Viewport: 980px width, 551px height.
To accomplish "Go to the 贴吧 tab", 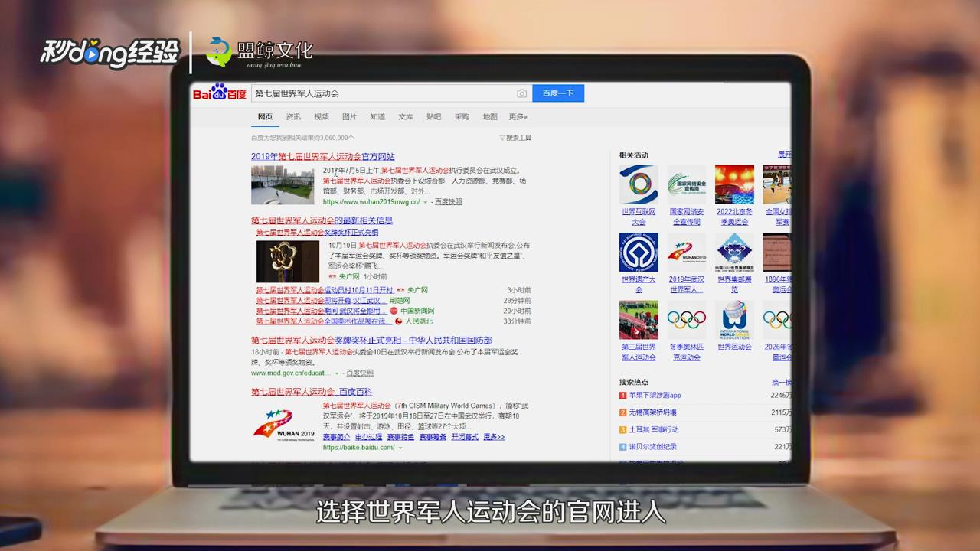I will pyautogui.click(x=434, y=117).
